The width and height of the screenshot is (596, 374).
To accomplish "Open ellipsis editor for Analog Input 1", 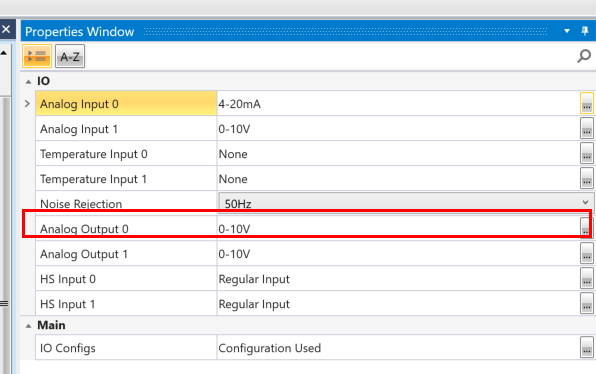I will click(587, 128).
